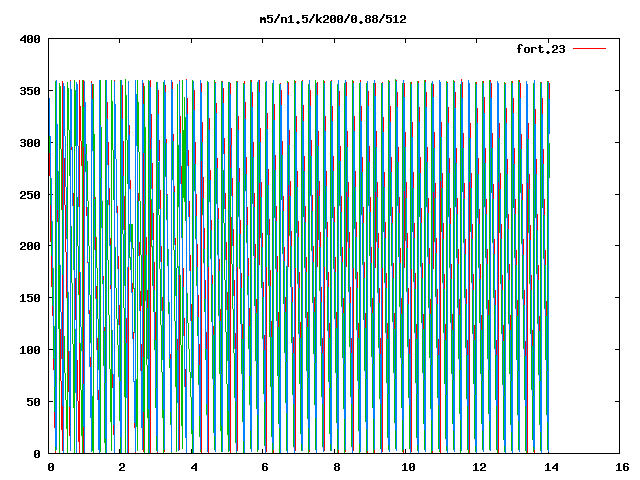Click the red legend line sample
Viewport: 640px width, 480px height.
pyautogui.click(x=589, y=49)
